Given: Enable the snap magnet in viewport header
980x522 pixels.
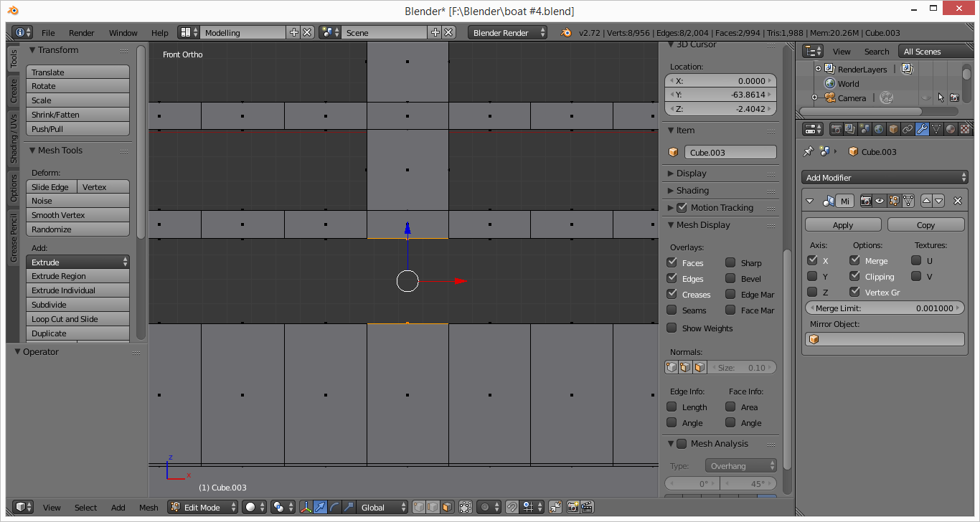Looking at the screenshot, I should [x=512, y=507].
